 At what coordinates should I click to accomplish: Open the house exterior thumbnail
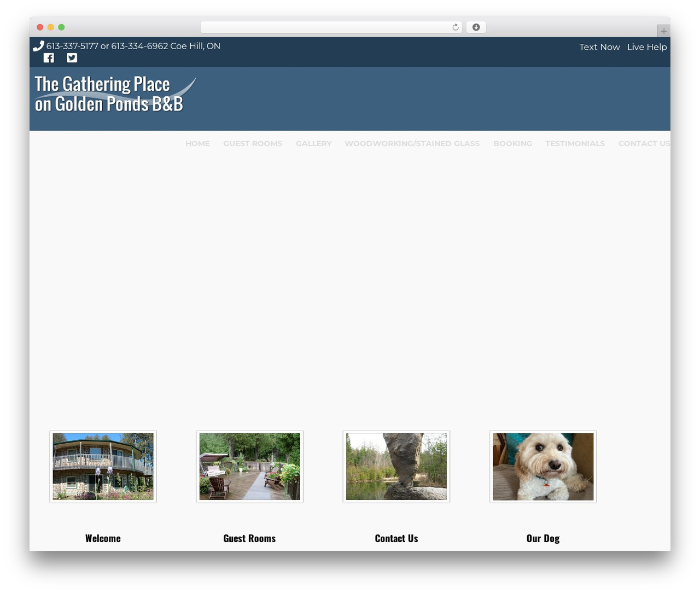103,467
